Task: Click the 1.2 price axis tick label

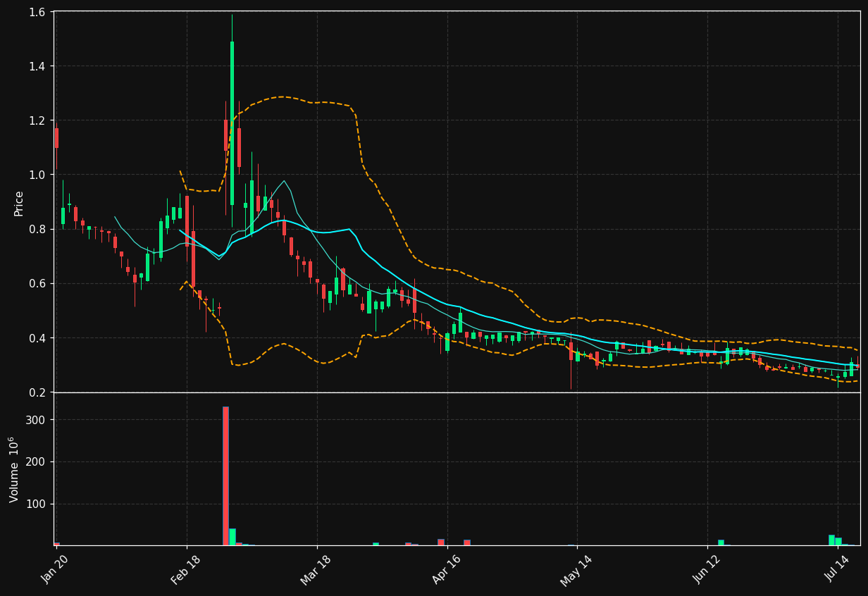Action: pyautogui.click(x=37, y=120)
